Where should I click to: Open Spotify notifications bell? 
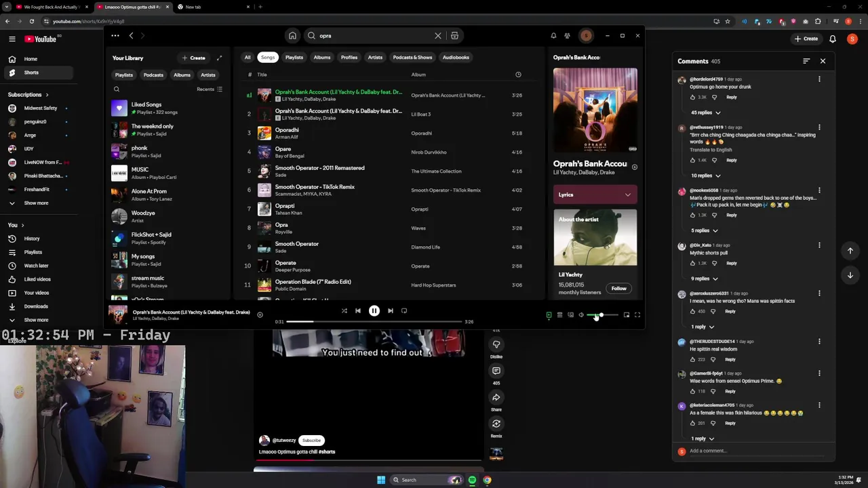pos(553,36)
